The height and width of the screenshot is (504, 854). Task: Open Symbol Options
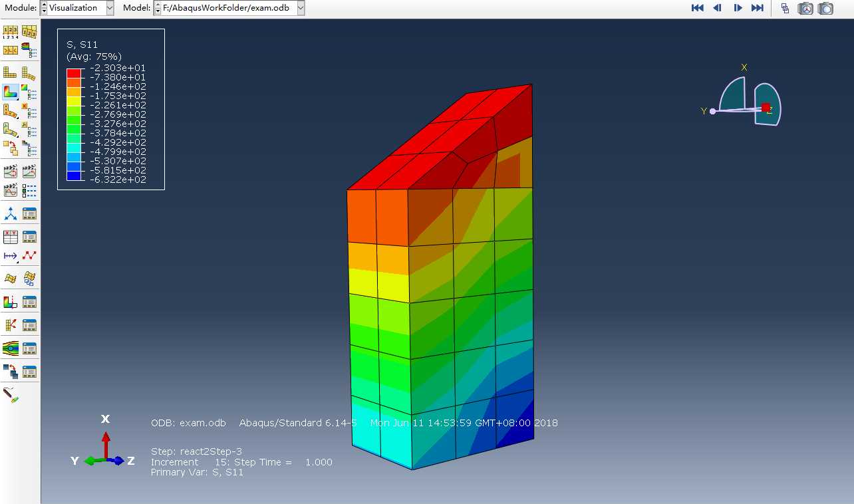(29, 110)
